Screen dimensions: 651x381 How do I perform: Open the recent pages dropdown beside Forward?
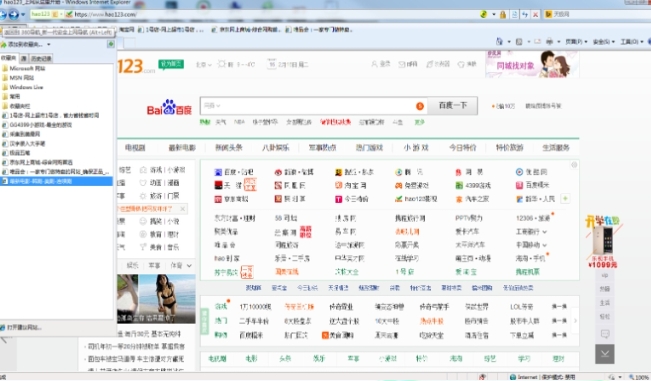[x=23, y=15]
